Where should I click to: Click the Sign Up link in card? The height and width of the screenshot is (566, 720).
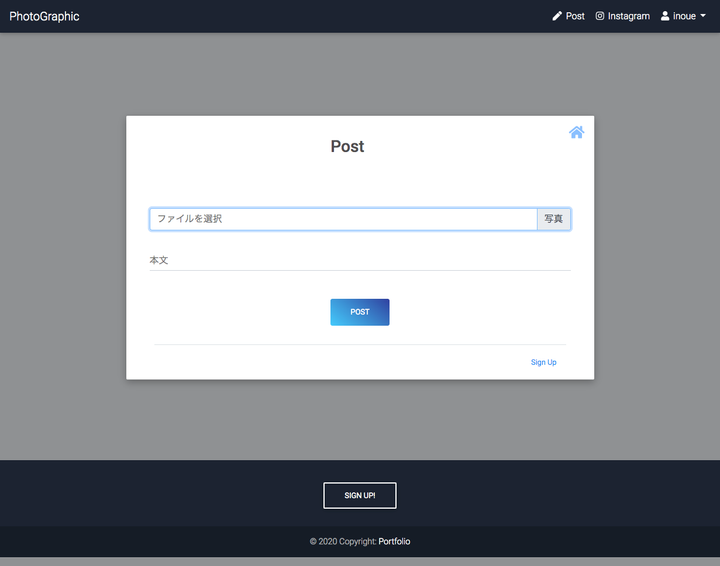(x=544, y=362)
